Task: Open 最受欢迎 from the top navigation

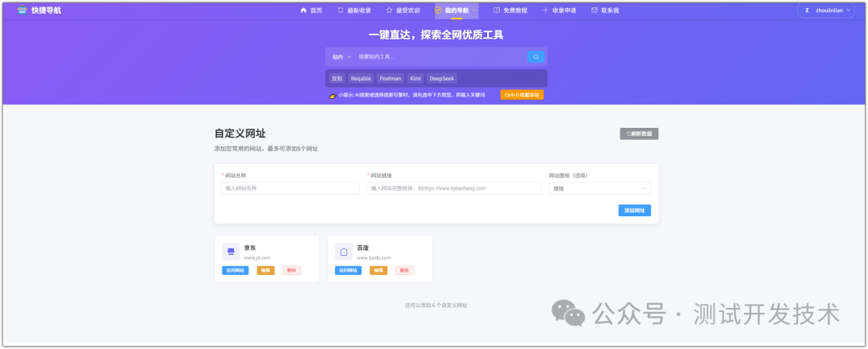Action: tap(402, 10)
